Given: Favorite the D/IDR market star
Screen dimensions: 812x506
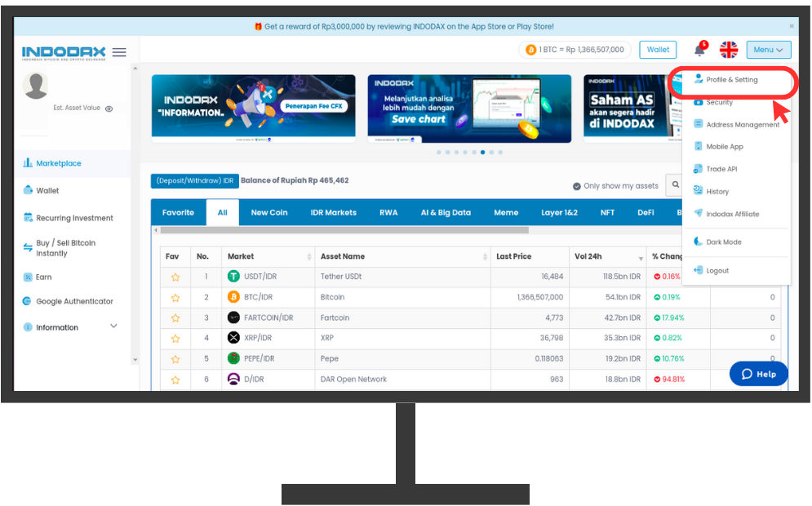Looking at the screenshot, I should click(x=175, y=379).
